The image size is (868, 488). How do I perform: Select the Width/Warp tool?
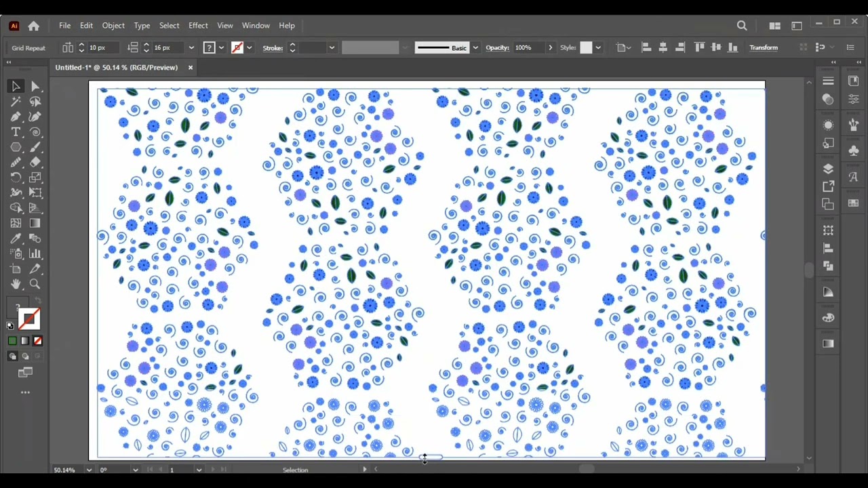[x=16, y=192]
